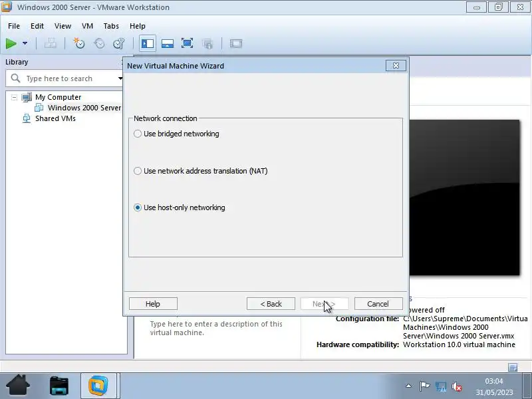Click the Library panel header label
The width and height of the screenshot is (532, 399).
(x=17, y=62)
